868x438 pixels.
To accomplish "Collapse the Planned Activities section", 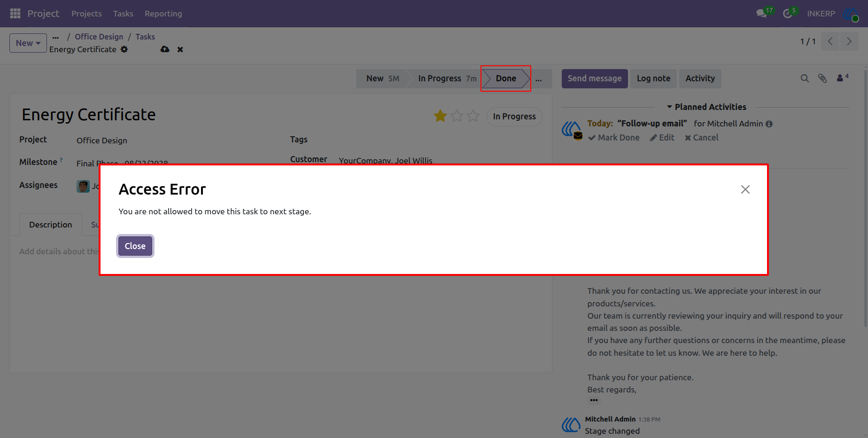I will [706, 107].
